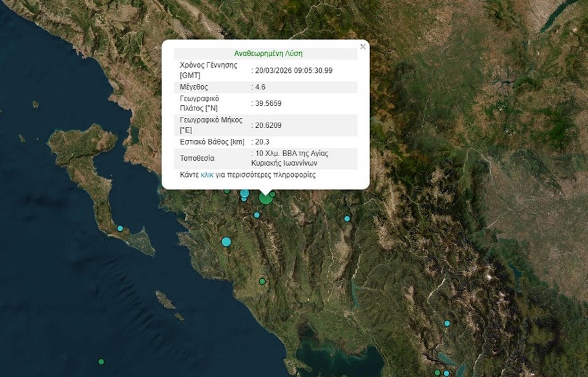This screenshot has height=377, width=588.
Task: Click the cyan earthquake marker on Corfu island
Action: 120,229
